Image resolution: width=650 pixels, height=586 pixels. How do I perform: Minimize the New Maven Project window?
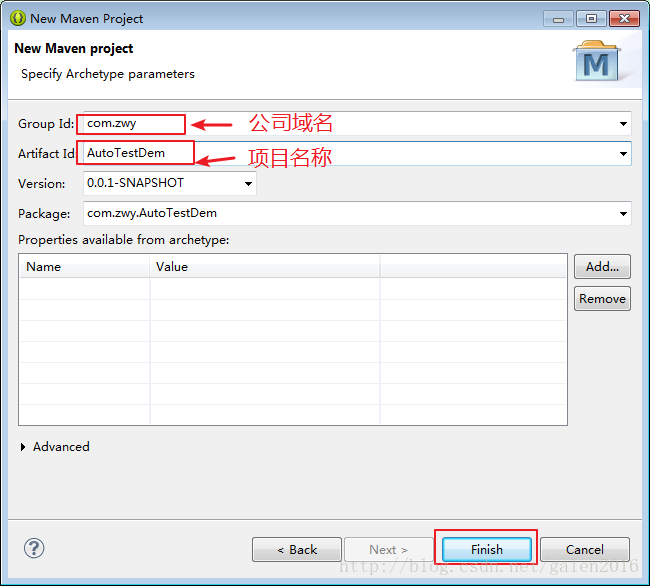[x=558, y=19]
